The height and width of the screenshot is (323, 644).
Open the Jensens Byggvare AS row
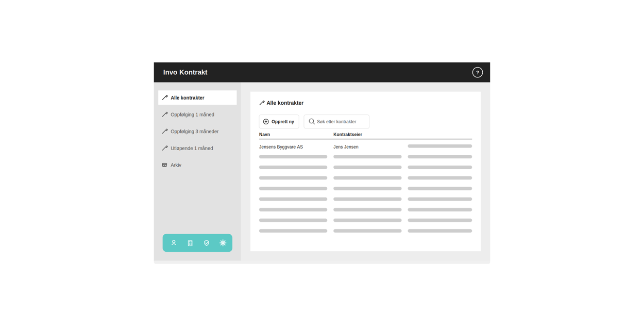[x=365, y=147]
